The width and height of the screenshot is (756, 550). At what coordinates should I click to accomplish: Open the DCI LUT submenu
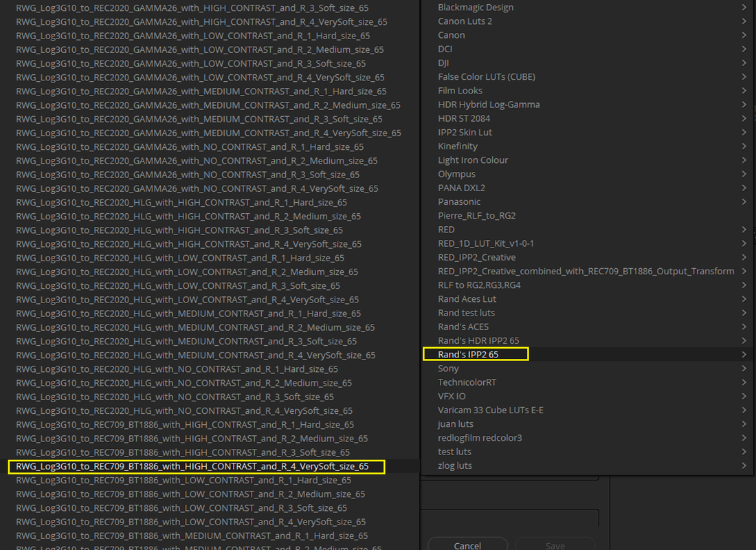(587, 49)
